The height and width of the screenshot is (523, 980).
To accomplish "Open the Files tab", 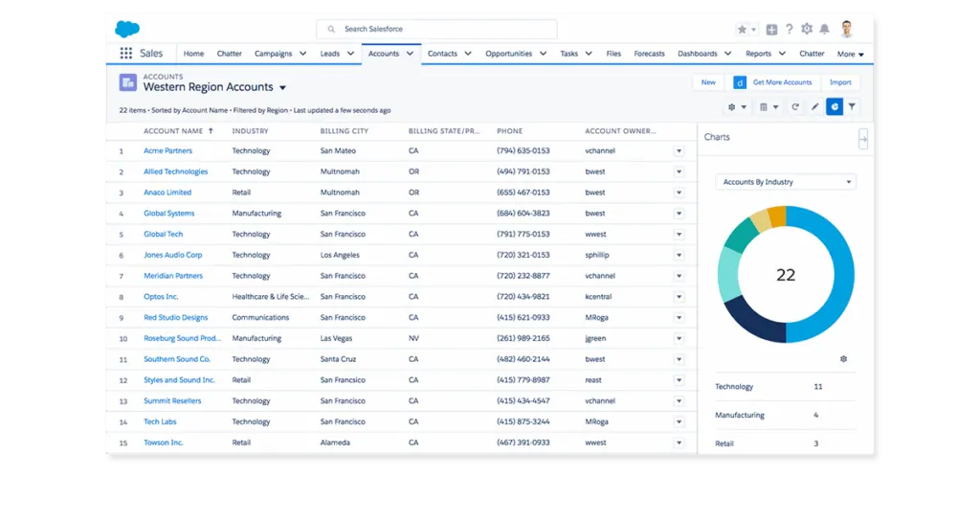I will (x=613, y=54).
